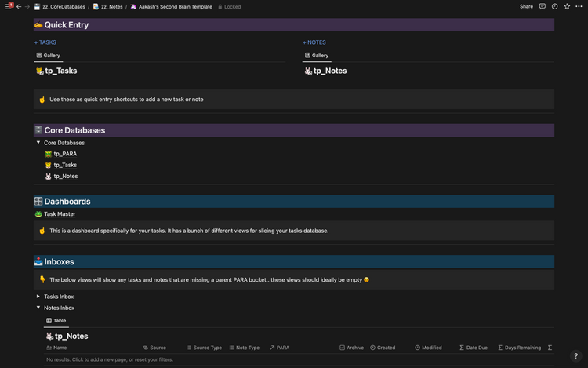The image size is (588, 368).
Task: Open page updates clock icon
Action: pos(554,6)
